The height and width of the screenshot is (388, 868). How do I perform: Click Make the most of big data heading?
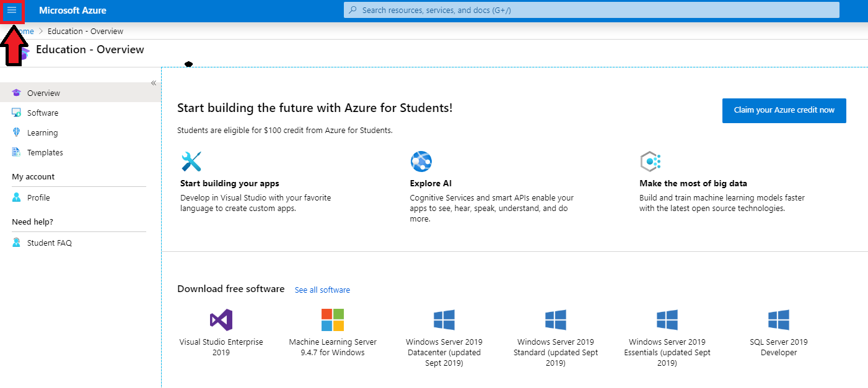click(x=693, y=183)
